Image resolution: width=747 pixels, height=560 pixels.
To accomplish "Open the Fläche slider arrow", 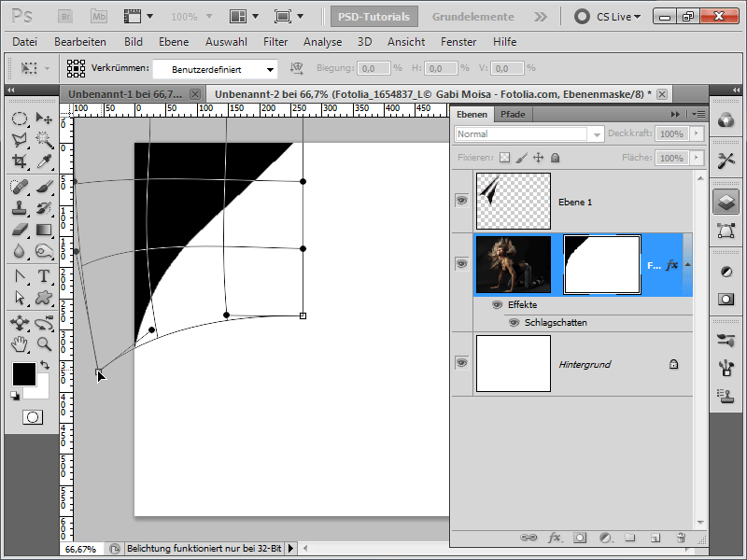I will 697,158.
